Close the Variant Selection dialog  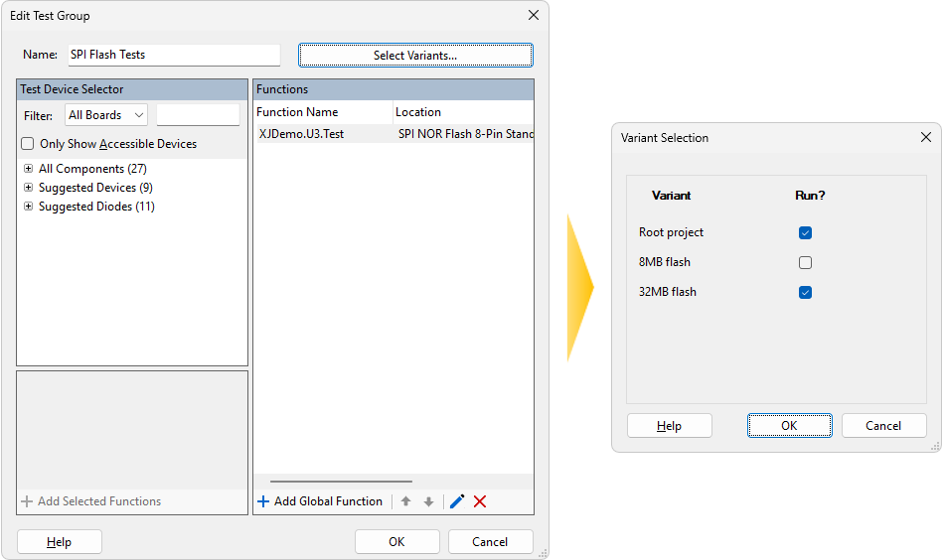[925, 138]
